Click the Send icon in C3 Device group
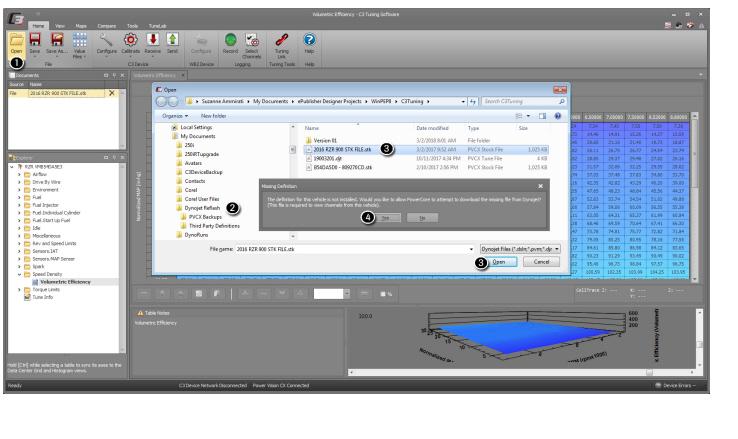Screen dimensions: 738x439 (x=172, y=41)
